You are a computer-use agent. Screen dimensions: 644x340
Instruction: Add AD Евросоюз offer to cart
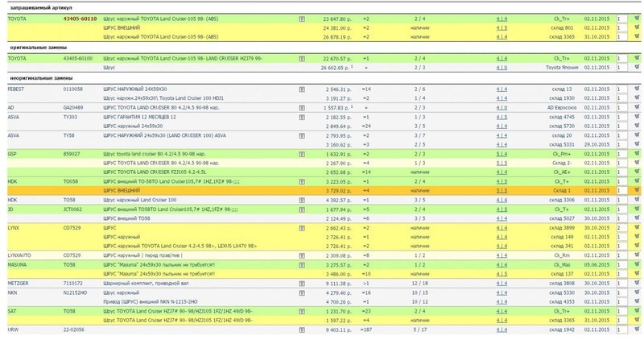637,107
